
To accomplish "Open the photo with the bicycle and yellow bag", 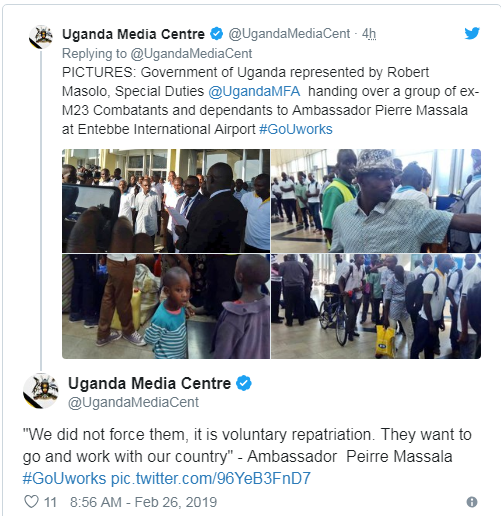I will click(x=376, y=306).
